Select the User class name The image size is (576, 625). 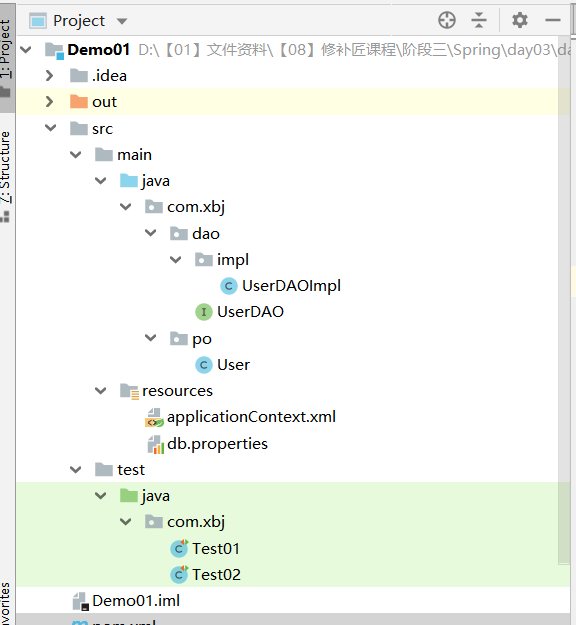click(x=233, y=365)
